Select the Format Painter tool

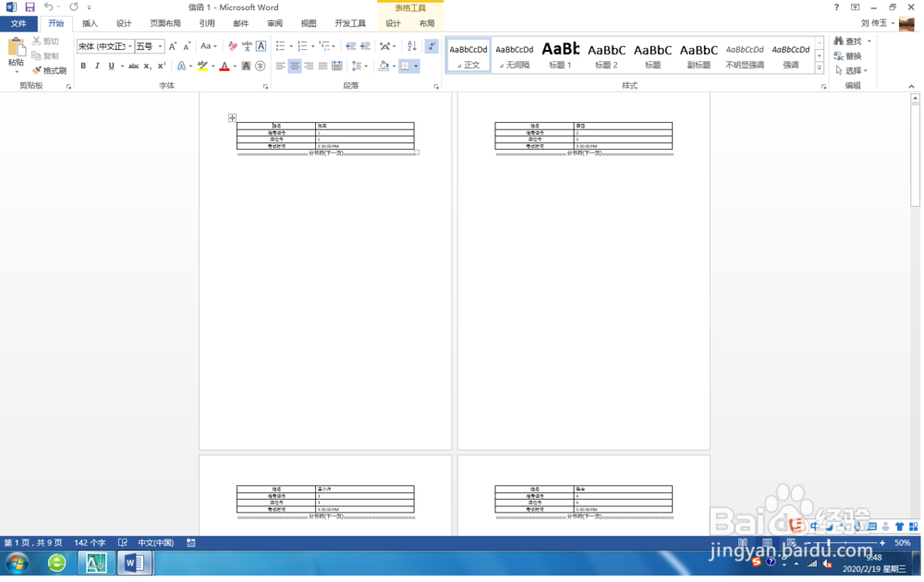48,70
